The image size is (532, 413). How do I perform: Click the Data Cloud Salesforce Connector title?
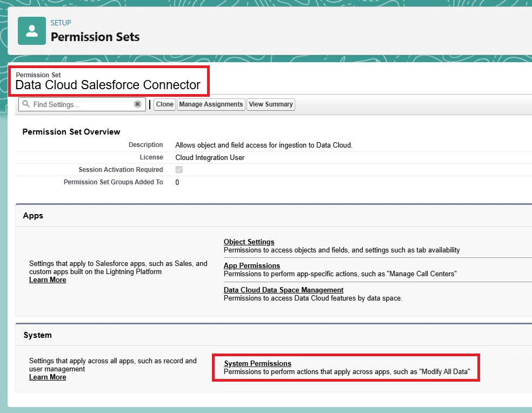108,85
